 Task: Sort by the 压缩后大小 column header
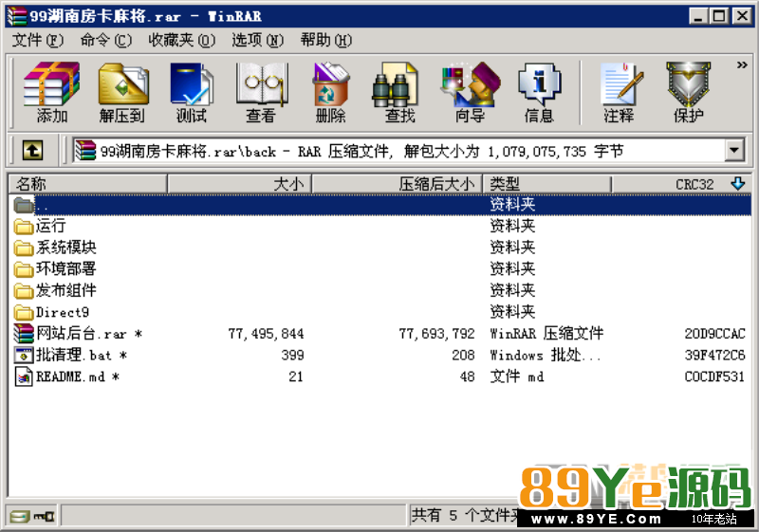[397, 184]
